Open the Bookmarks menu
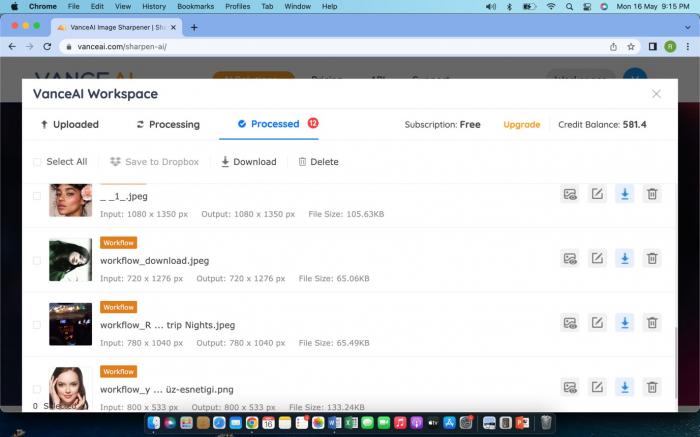 point(196,6)
